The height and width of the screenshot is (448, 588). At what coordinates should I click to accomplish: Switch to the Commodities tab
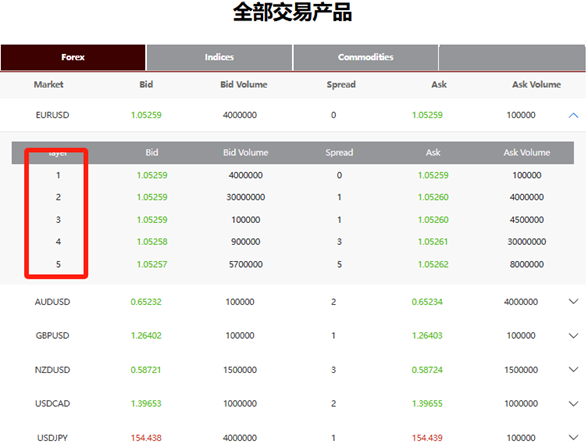tap(366, 57)
